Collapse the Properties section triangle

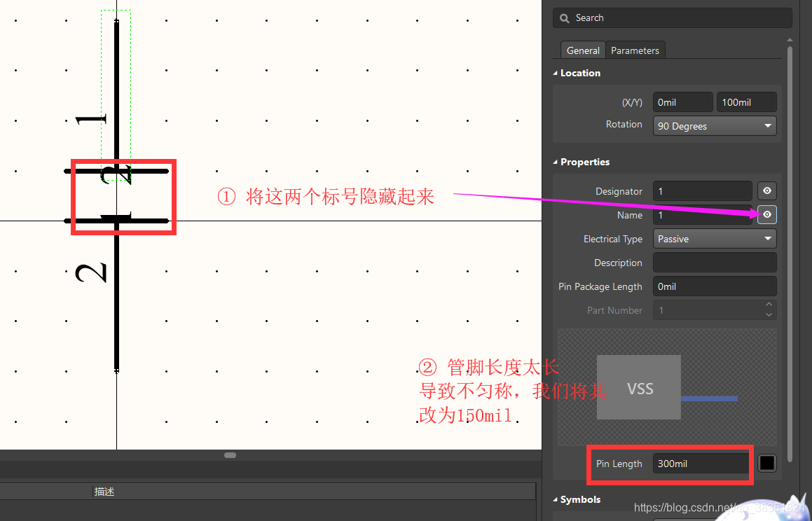pyautogui.click(x=556, y=162)
